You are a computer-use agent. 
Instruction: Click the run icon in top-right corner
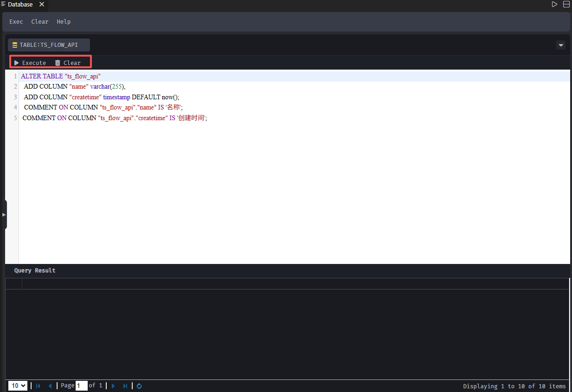[554, 4]
